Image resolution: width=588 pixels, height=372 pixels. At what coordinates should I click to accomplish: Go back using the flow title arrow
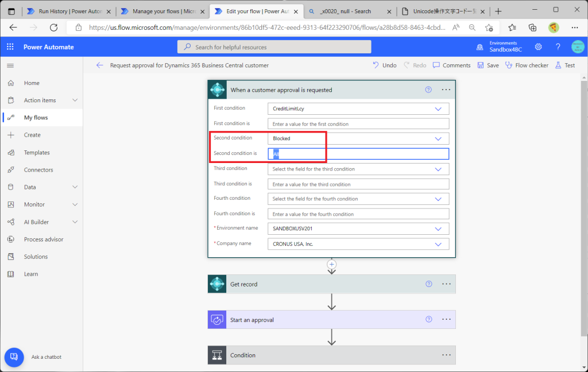pyautogui.click(x=99, y=65)
